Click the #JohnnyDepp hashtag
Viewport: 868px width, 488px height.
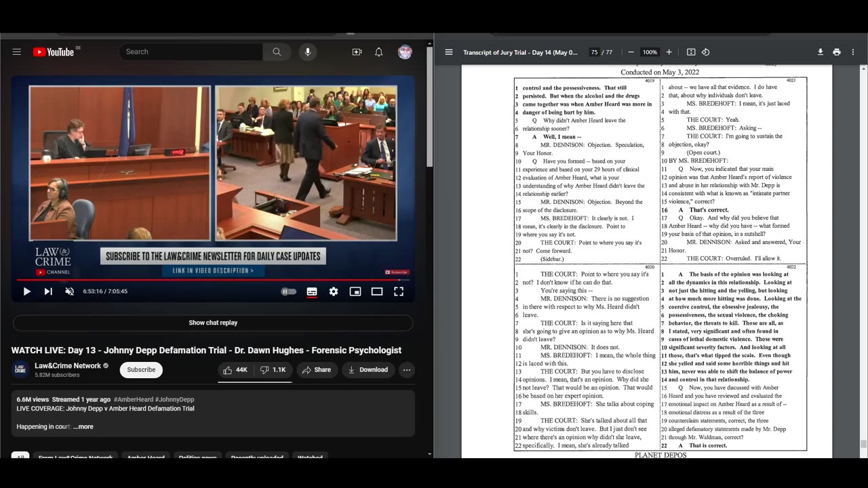coord(174,400)
